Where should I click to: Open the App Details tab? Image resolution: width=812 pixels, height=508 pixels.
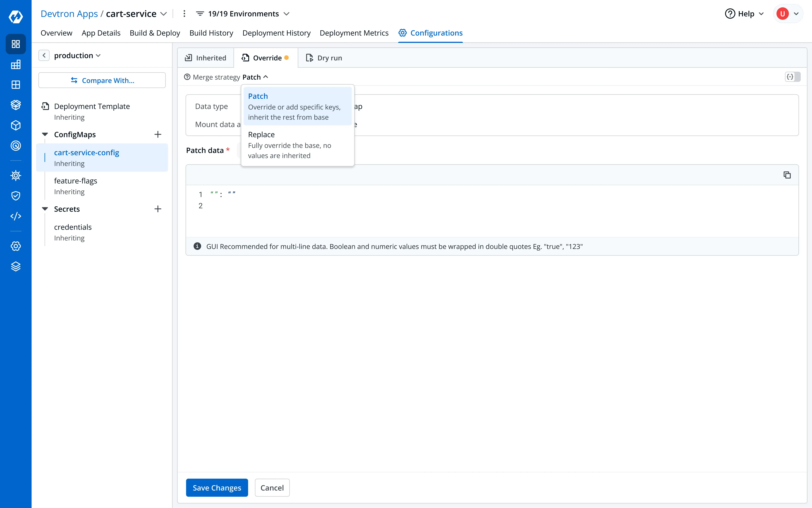(101, 33)
